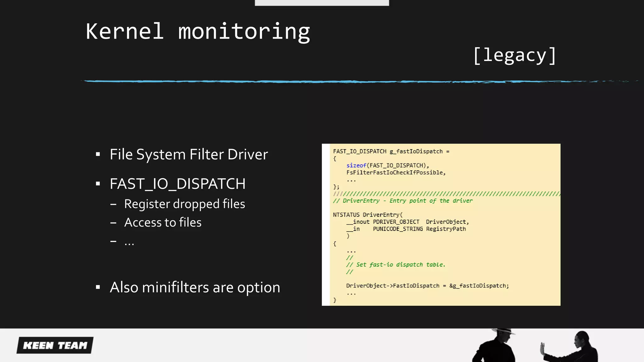Click 'FsFilterFastIoCheckIfPossible,' code line
The width and height of the screenshot is (644, 362).
pos(396,173)
